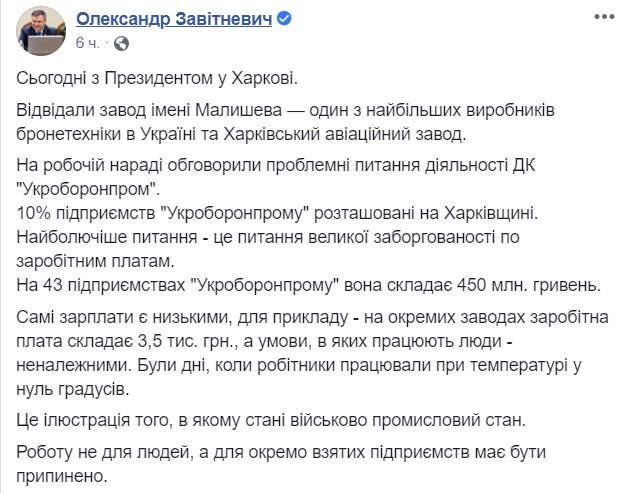Click the public audience globe icon
The image size is (622, 493).
122,44
